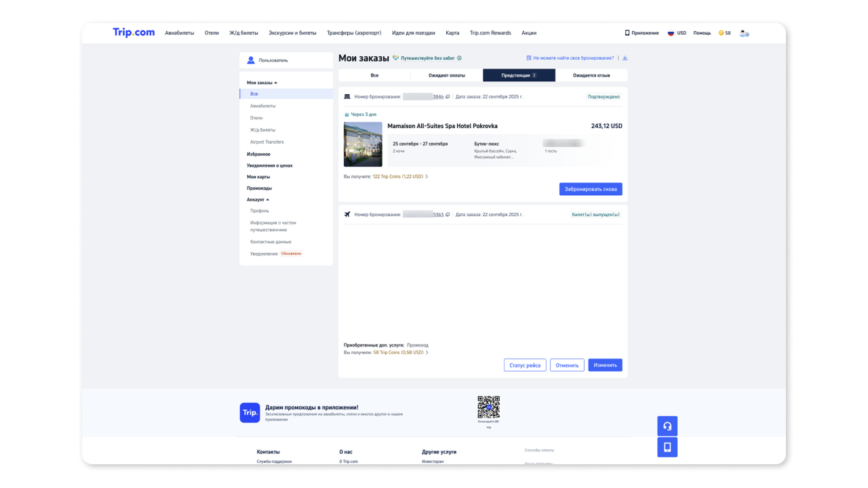Select Авиабилеты in sidebar orders list
Screen dimensions: 868x488
tap(262, 106)
